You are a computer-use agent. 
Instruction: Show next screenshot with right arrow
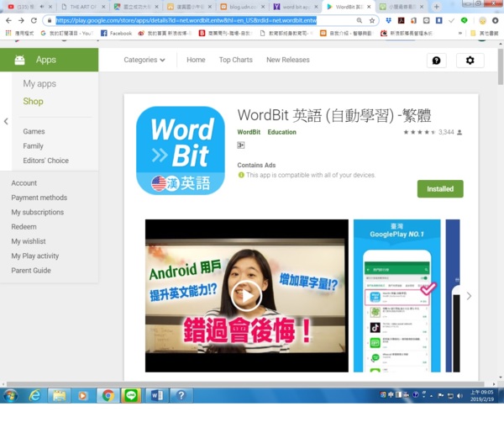point(469,296)
